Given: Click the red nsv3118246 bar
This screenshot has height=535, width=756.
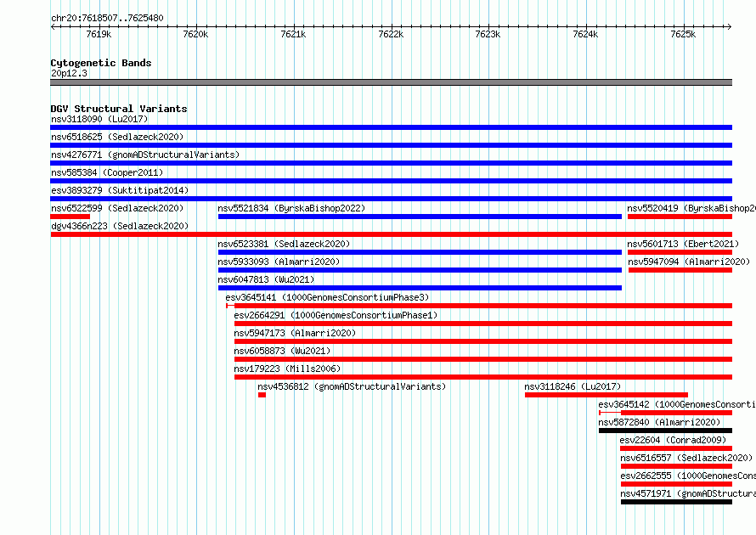Looking at the screenshot, I should pyautogui.click(x=606, y=395).
